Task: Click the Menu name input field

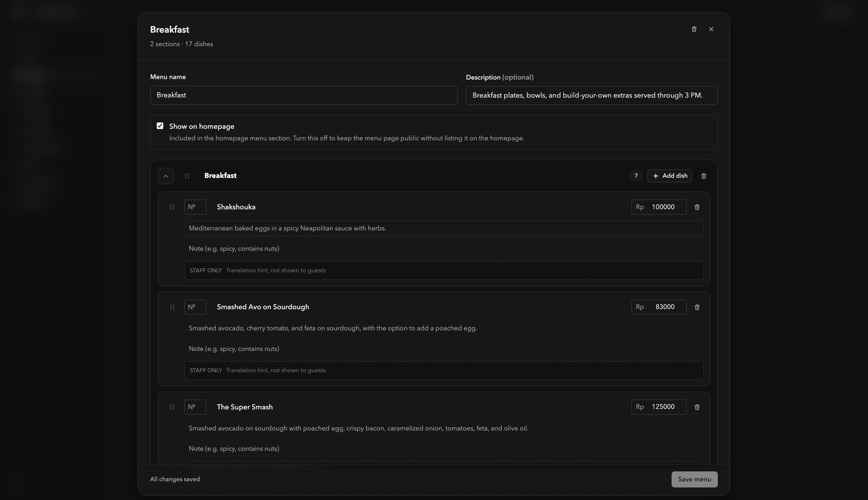Action: click(x=304, y=95)
